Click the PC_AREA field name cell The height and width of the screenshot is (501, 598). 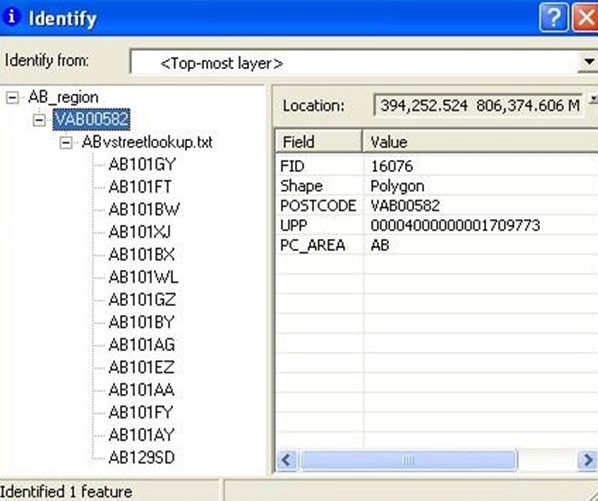tap(312, 245)
